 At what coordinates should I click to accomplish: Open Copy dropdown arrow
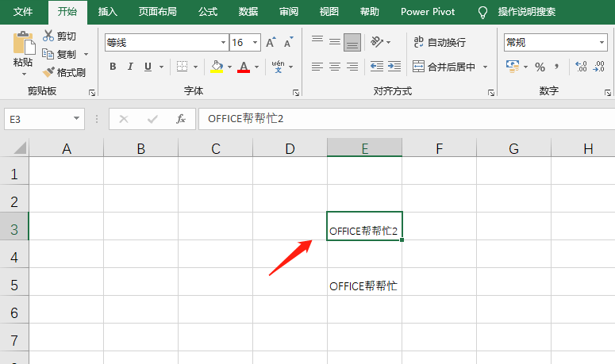(86, 54)
